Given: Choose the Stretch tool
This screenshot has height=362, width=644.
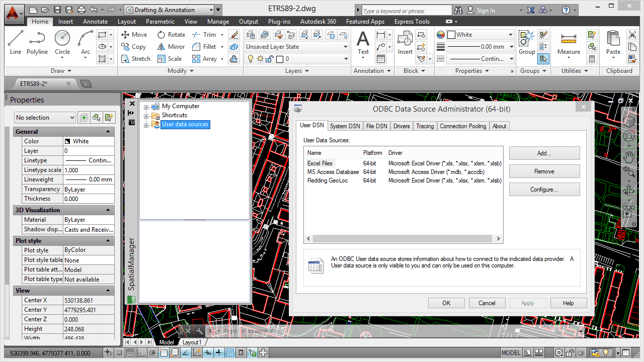Looking at the screenshot, I should click(x=136, y=59).
